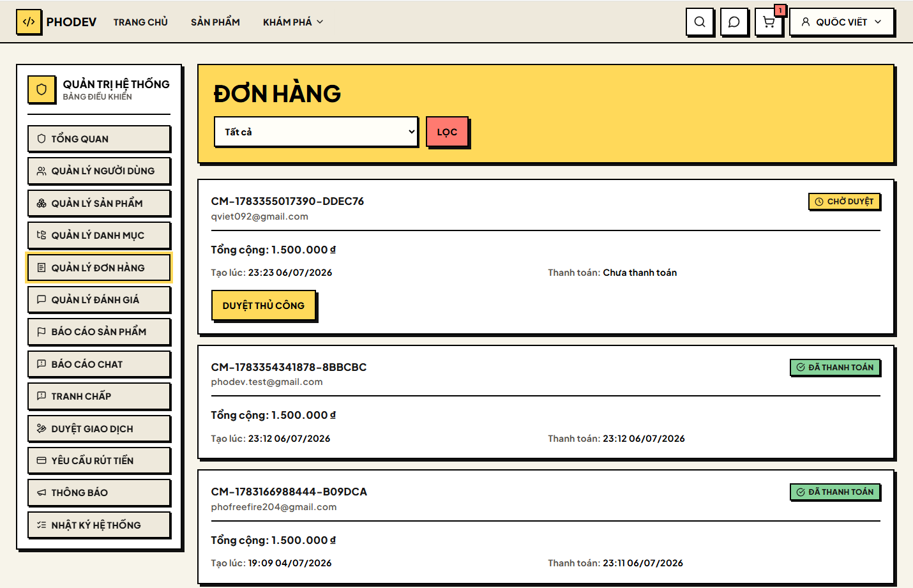
Task: Open the shopping cart icon
Action: pos(769,22)
